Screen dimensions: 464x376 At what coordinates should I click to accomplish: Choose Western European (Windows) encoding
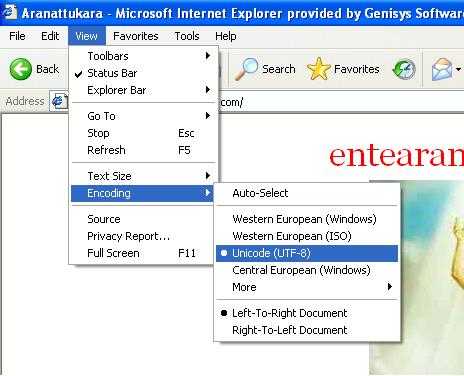point(307,219)
